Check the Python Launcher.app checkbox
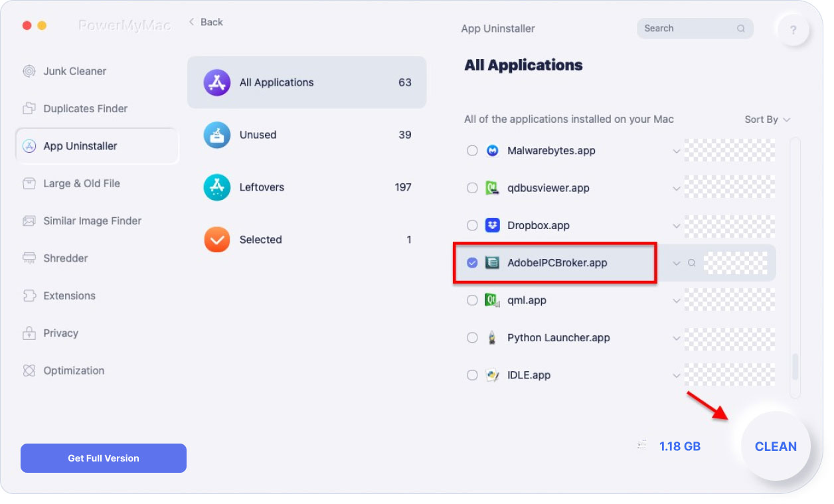This screenshot has height=504, width=834. click(x=472, y=337)
